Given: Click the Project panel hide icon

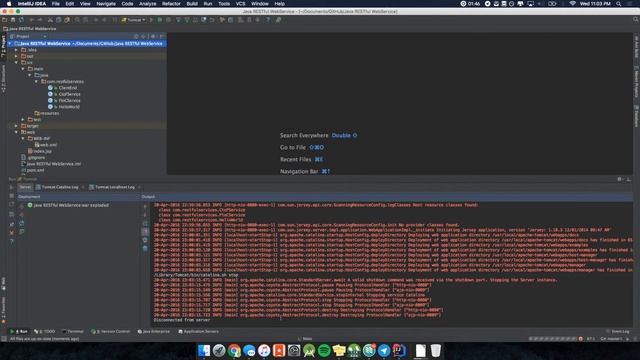Looking at the screenshot, I should click(x=161, y=36).
